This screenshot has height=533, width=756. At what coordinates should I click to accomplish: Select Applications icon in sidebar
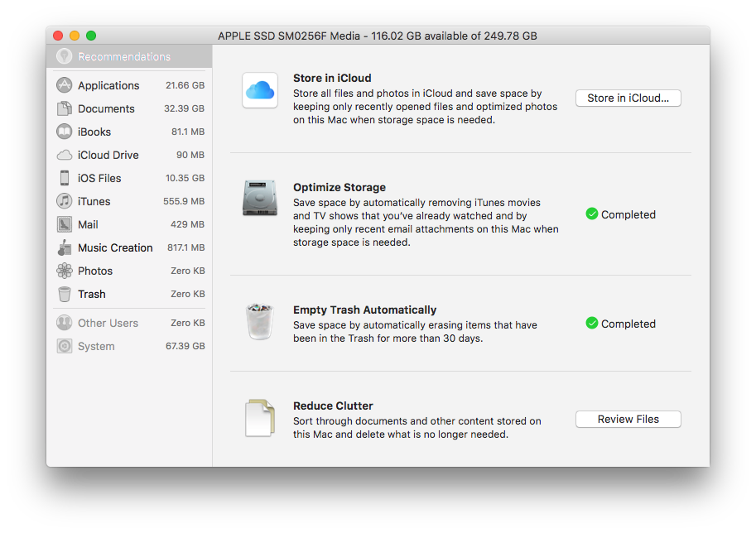coord(64,85)
